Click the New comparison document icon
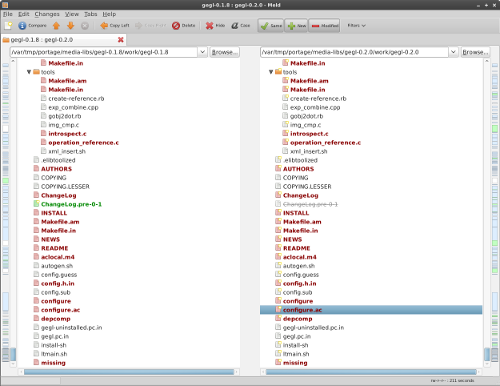Image resolution: width=500 pixels, height=386 pixels. [8, 25]
